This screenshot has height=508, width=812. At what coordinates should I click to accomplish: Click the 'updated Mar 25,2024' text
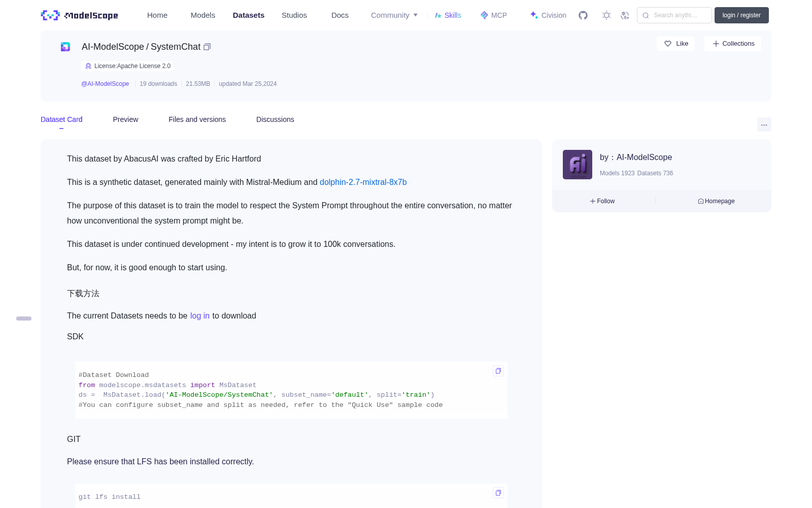248,84
